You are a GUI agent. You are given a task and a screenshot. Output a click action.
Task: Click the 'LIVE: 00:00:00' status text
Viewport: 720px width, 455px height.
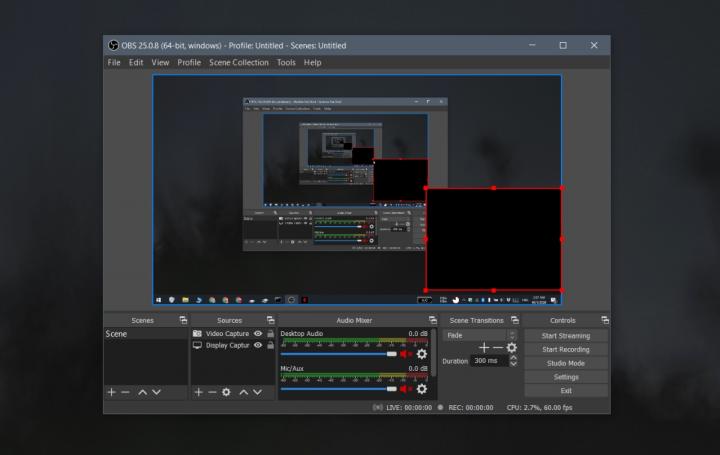409,407
